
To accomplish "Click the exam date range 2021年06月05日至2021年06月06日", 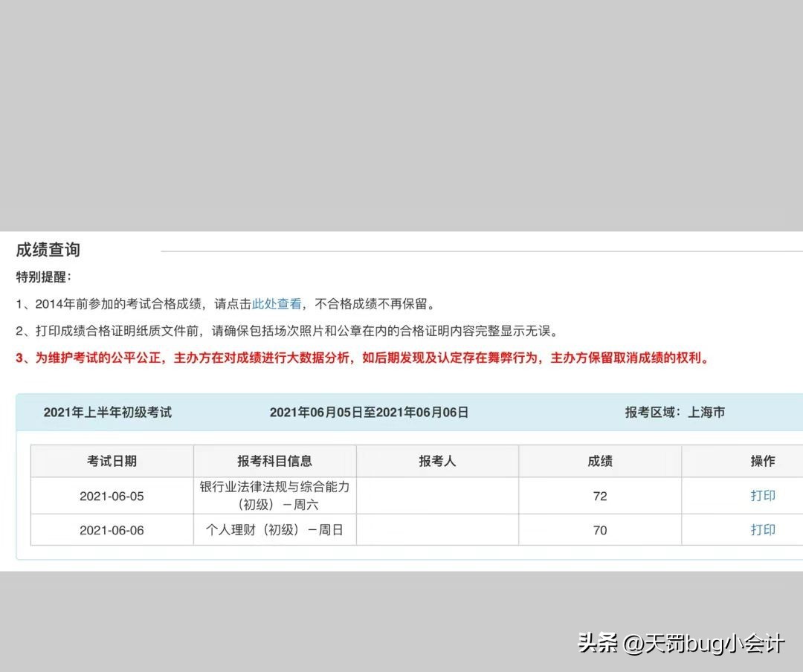I will [x=370, y=412].
